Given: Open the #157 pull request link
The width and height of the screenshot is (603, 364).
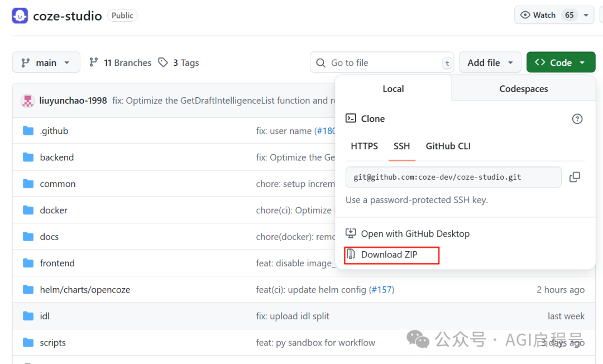Looking at the screenshot, I should (x=381, y=289).
